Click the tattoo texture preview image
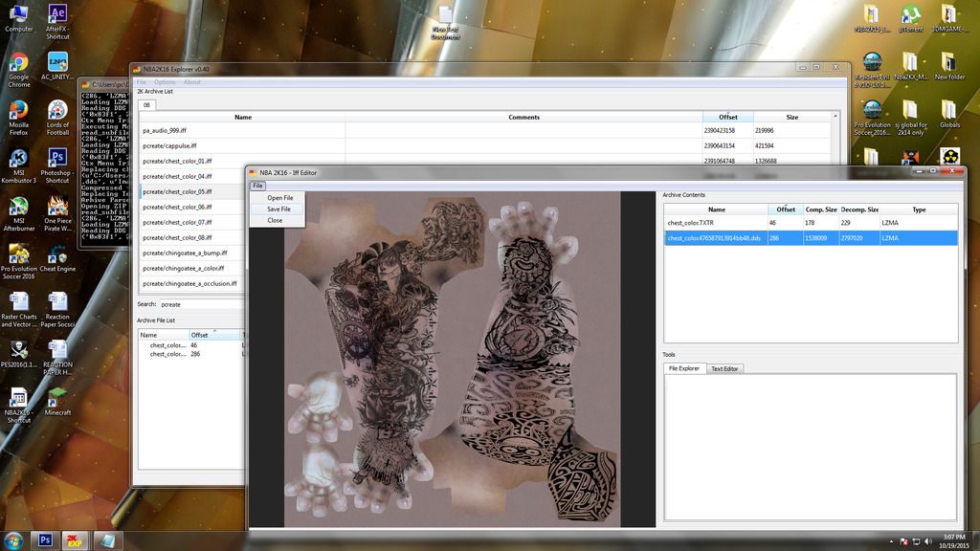 click(x=453, y=359)
